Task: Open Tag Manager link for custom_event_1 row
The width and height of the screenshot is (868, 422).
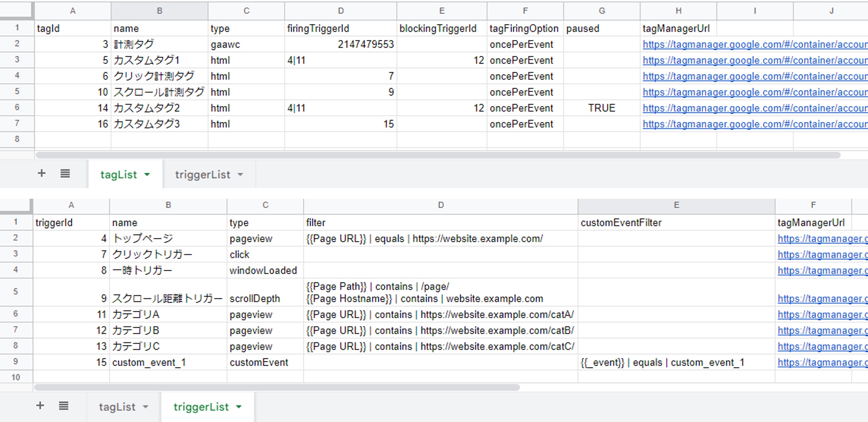Action: [x=822, y=362]
